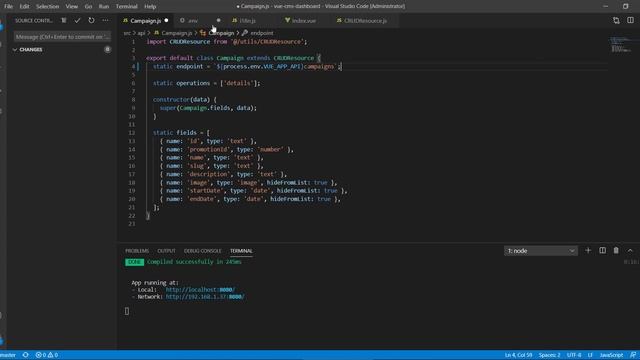Create a new terminal with the plus icon

pos(588,251)
